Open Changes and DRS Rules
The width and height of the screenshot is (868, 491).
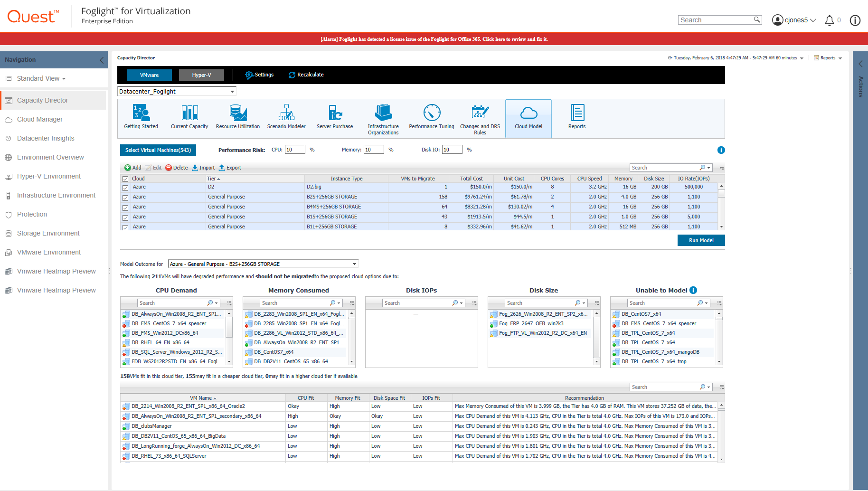click(480, 113)
